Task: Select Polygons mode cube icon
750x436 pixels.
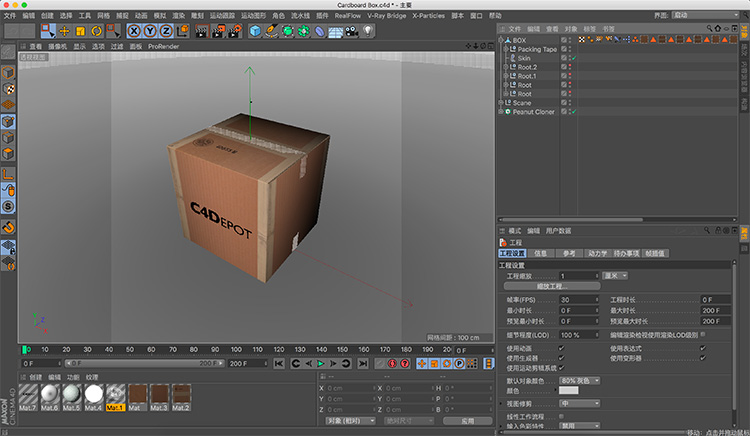Action: (x=8, y=154)
